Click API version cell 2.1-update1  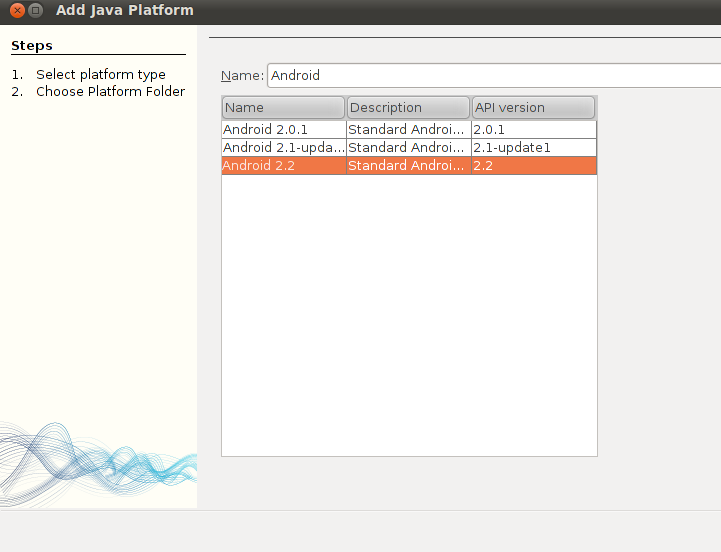pos(534,148)
